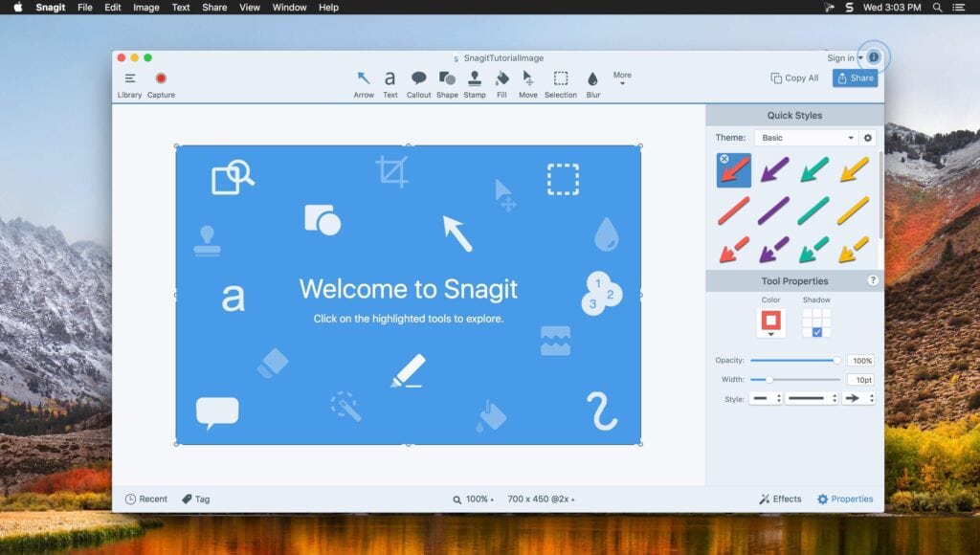
Task: Choose the red dashed arrow quick style
Action: (x=734, y=250)
